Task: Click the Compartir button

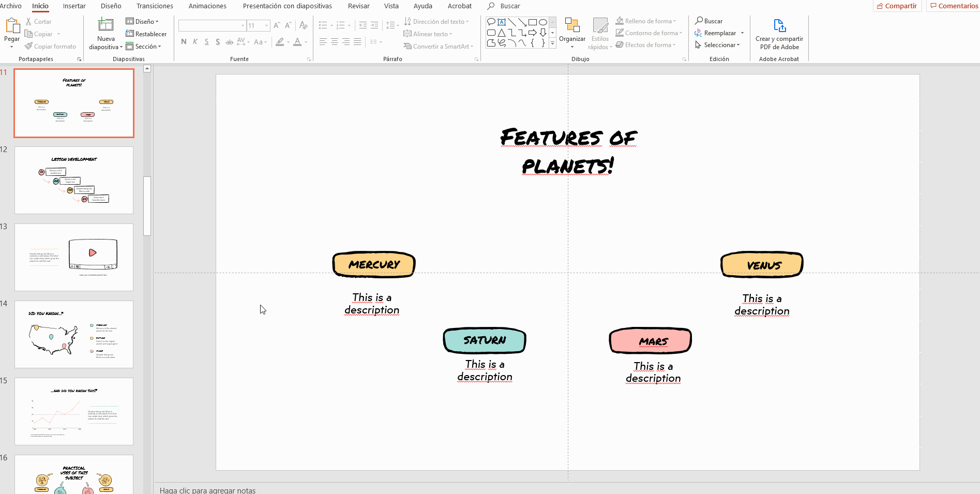Action: point(897,6)
